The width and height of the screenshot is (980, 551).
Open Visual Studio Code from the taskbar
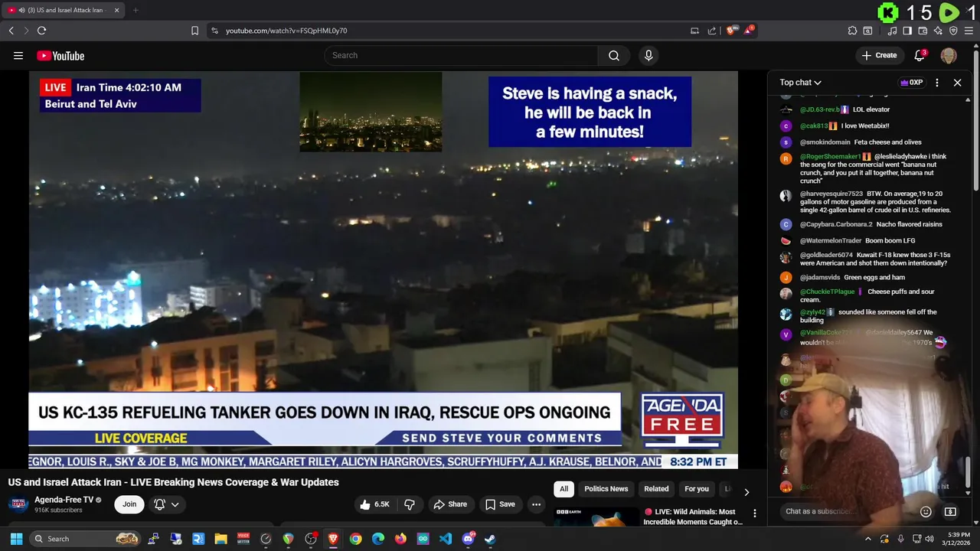pyautogui.click(x=446, y=539)
